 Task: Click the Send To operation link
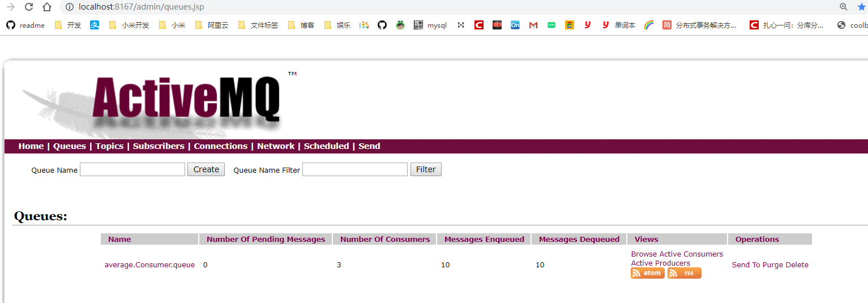coord(746,265)
